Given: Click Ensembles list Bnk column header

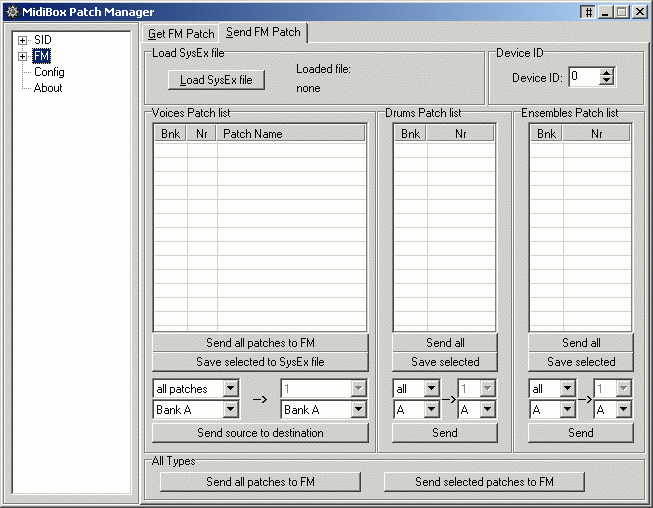Looking at the screenshot, I should [x=546, y=134].
